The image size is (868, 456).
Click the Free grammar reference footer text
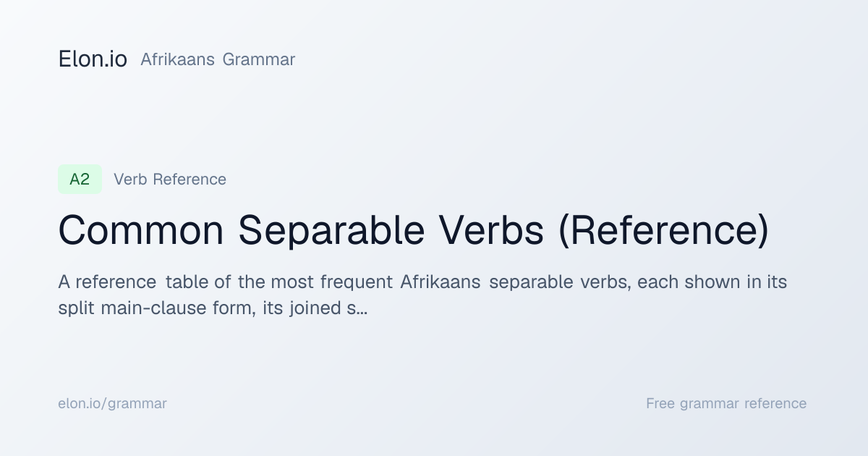pyautogui.click(x=726, y=404)
